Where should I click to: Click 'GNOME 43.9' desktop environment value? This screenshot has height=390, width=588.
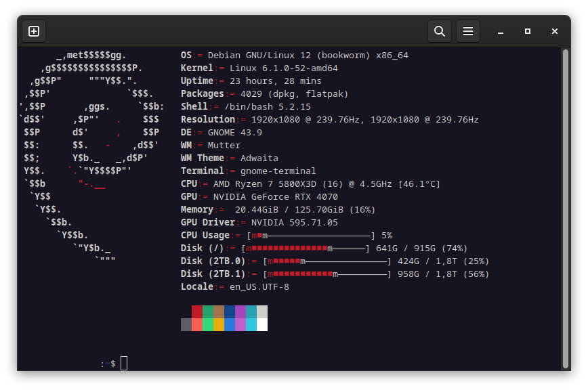pos(235,133)
